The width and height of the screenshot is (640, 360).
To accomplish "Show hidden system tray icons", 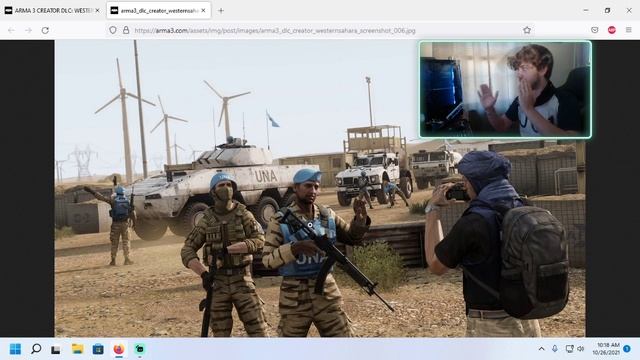I will coord(542,349).
